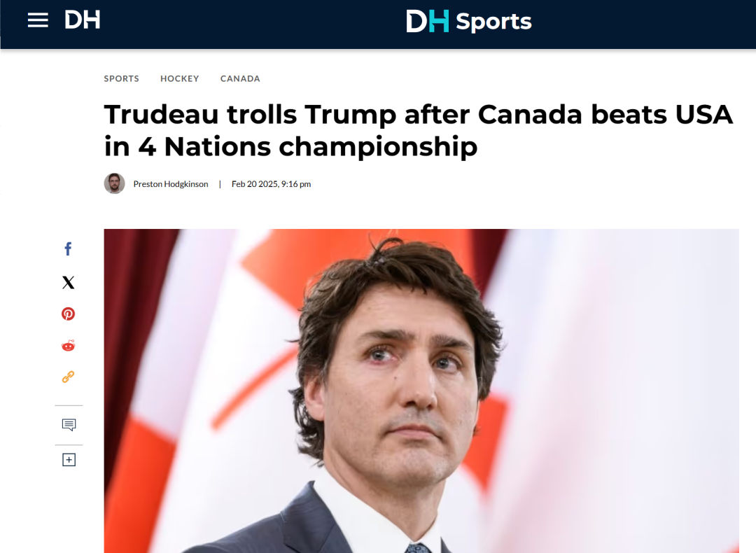Click the author's avatar photo

[114, 183]
